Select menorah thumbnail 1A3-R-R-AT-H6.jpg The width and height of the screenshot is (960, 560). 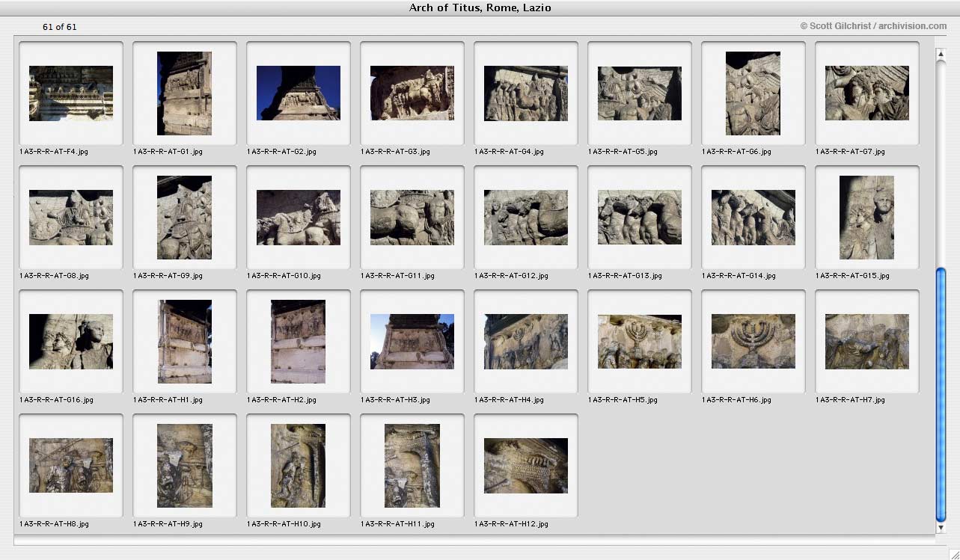click(753, 342)
